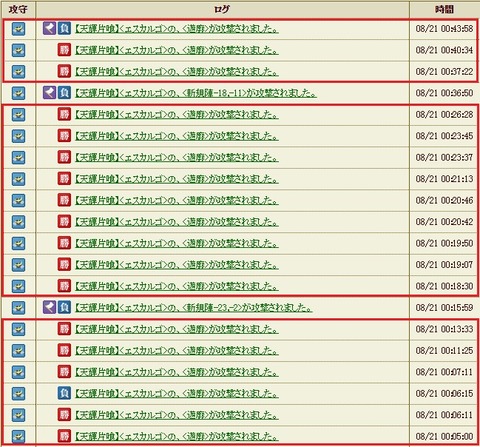
Task: Select the timestamp 08/21 00:20:46
Action: [x=444, y=200]
